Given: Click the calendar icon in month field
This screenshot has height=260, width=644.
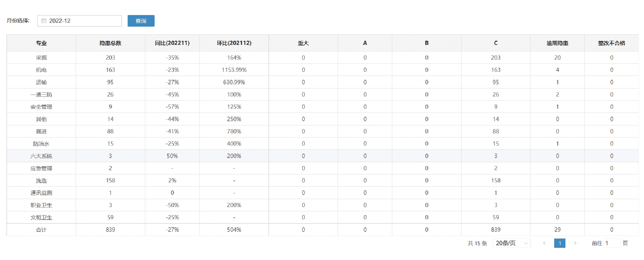Looking at the screenshot, I should 44,21.
